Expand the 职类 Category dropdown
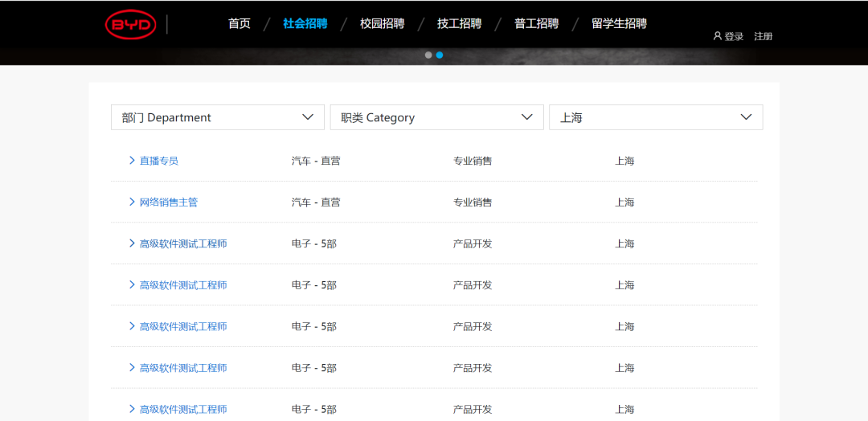This screenshot has width=868, height=421. coord(436,117)
